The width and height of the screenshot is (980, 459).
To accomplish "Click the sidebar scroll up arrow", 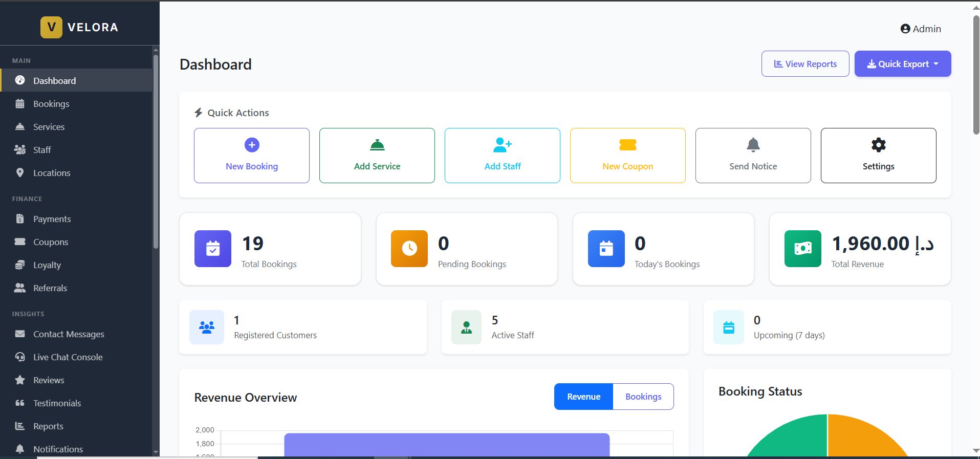I will pos(156,50).
